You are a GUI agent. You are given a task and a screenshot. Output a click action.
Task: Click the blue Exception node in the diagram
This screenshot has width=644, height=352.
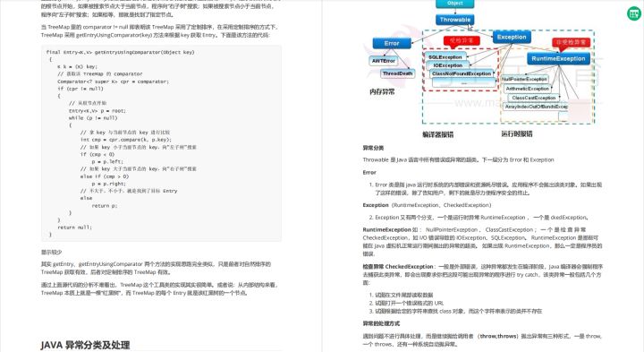(512, 37)
